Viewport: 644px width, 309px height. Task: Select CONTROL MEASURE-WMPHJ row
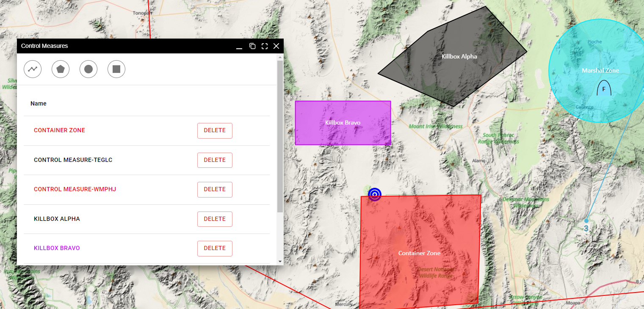(146, 189)
